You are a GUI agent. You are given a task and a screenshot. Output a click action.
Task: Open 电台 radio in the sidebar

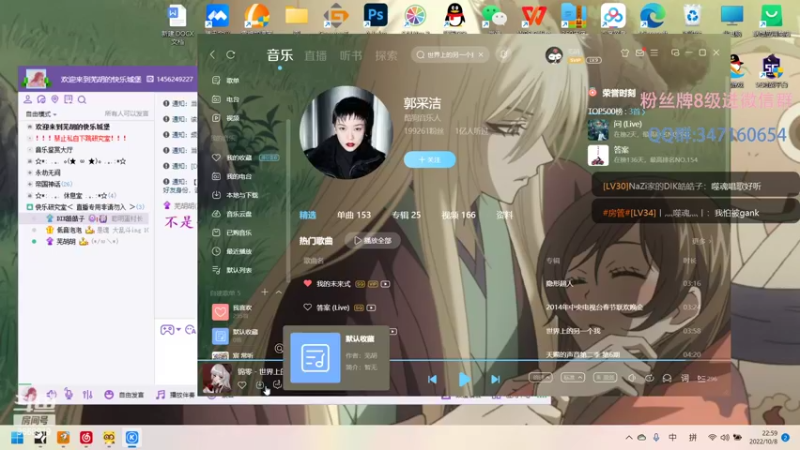[x=226, y=99]
